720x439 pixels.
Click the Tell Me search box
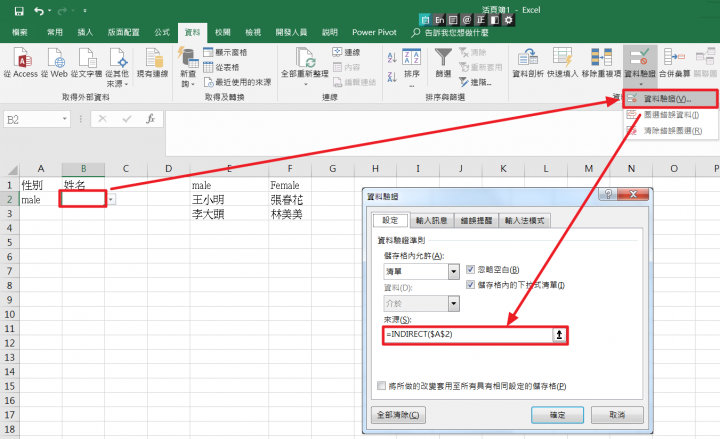pos(450,32)
